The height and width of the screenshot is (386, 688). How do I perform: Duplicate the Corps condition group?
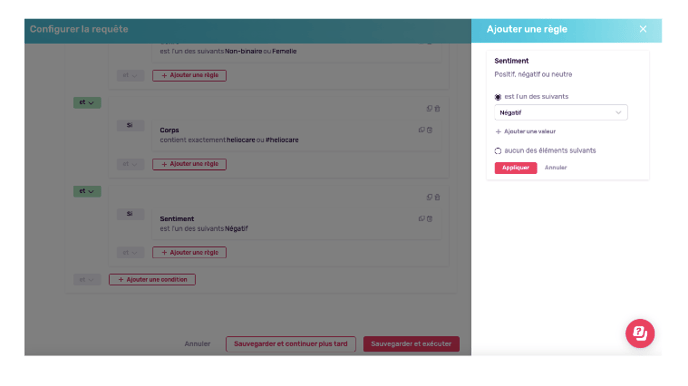coord(430,108)
